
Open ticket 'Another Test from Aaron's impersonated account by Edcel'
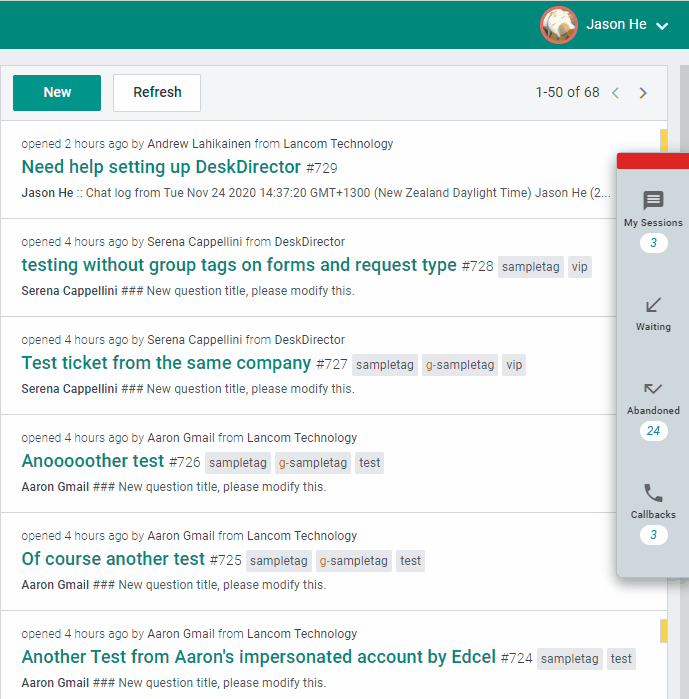click(258, 657)
